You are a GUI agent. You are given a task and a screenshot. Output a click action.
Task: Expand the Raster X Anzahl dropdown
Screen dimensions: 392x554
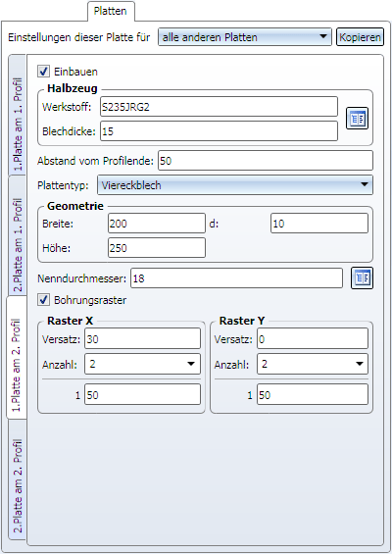tap(142, 364)
